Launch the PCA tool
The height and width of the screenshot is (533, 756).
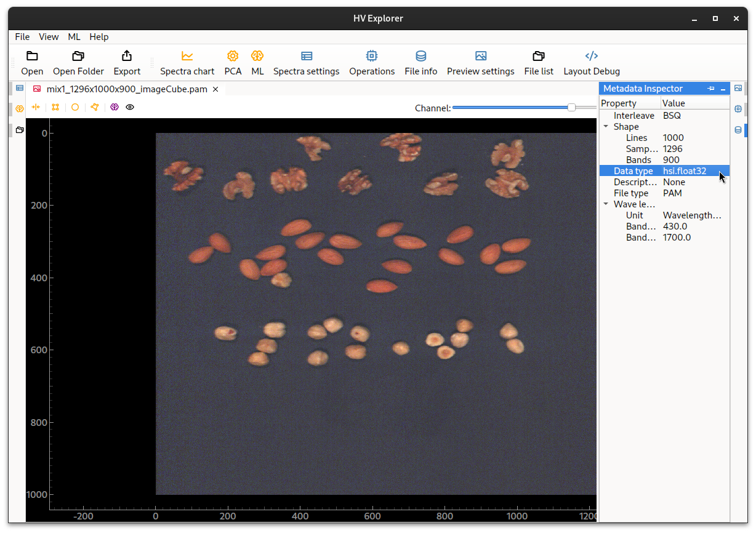click(233, 63)
